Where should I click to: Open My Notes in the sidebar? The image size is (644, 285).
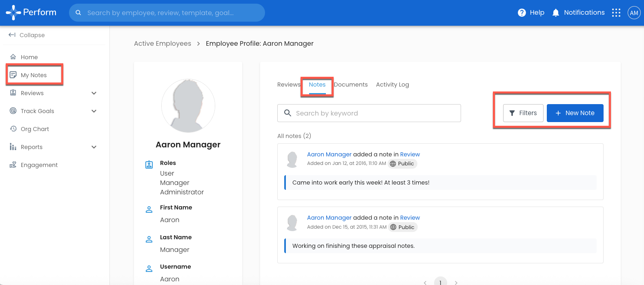[33, 75]
